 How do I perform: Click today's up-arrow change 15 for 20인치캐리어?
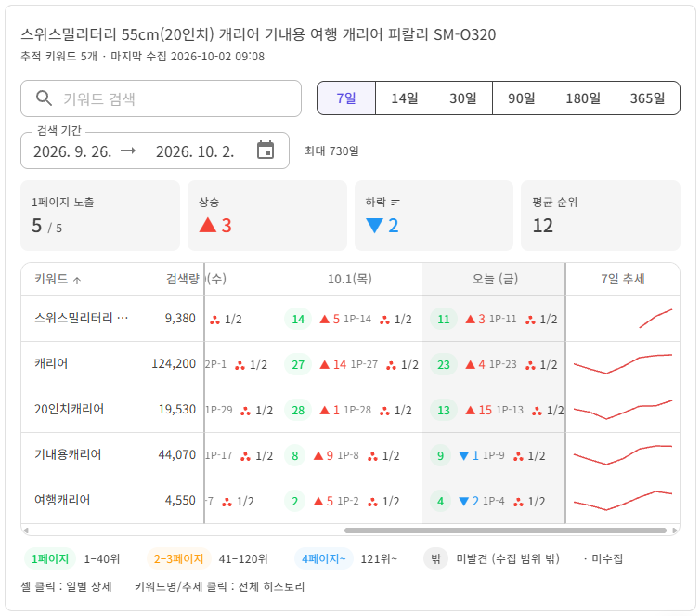click(x=478, y=410)
